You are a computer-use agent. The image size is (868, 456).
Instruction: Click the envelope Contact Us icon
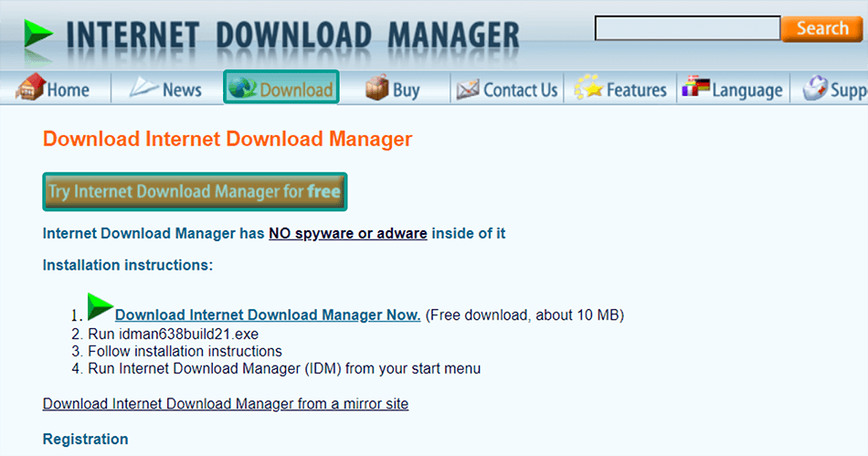pos(468,89)
